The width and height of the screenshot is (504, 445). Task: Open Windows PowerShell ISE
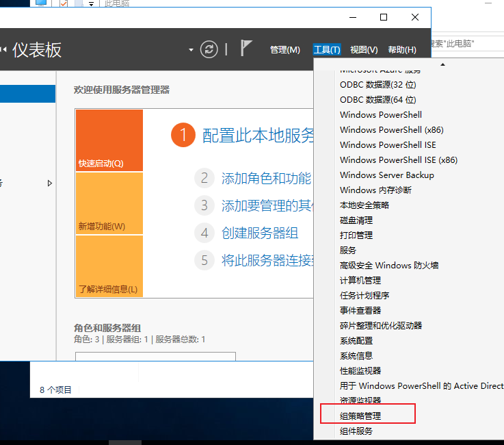pyautogui.click(x=388, y=145)
